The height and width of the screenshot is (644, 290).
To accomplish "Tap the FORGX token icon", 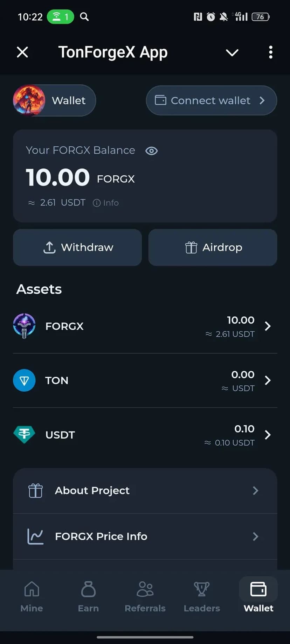I will click(x=24, y=326).
